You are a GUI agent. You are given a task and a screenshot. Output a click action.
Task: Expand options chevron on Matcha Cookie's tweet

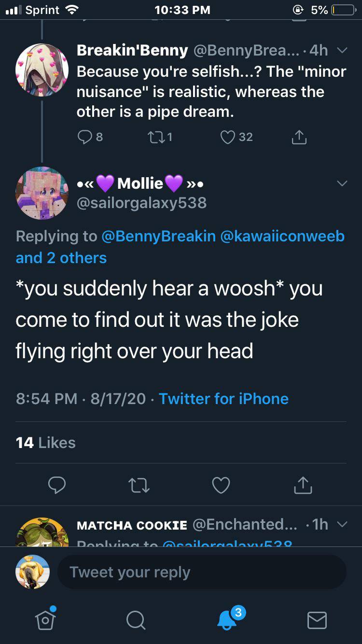pos(341,525)
